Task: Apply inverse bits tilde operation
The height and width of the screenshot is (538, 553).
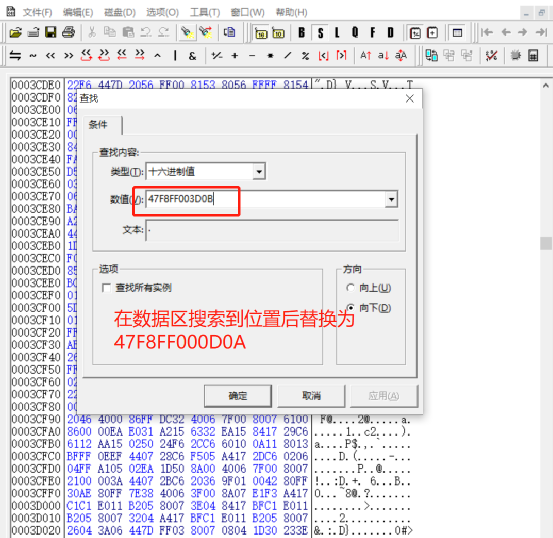Action: point(33,55)
